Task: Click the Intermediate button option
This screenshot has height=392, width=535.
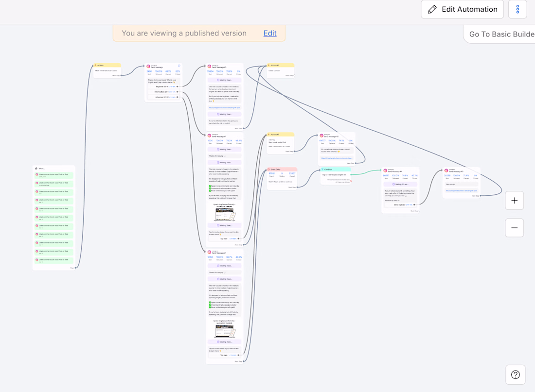Action: tap(163, 92)
